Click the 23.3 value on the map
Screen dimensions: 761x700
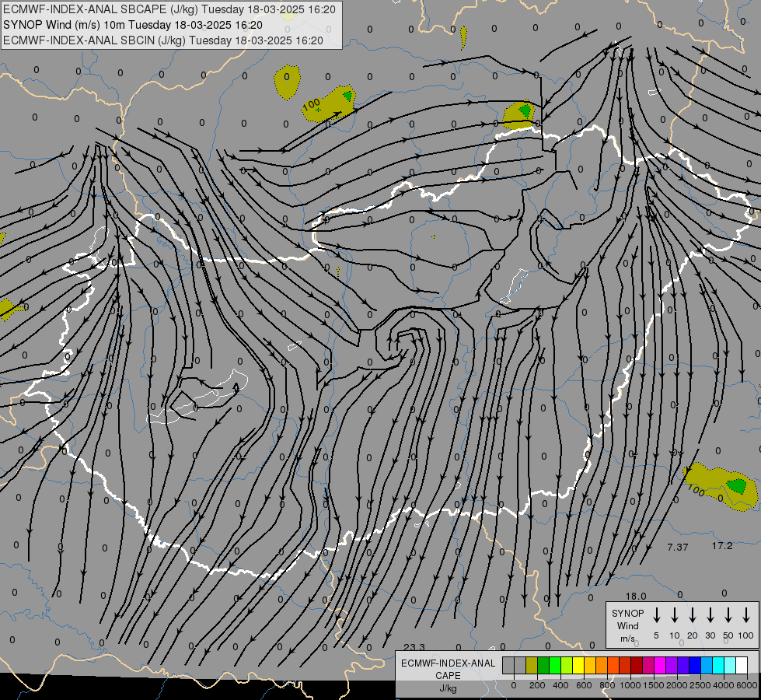click(x=414, y=647)
